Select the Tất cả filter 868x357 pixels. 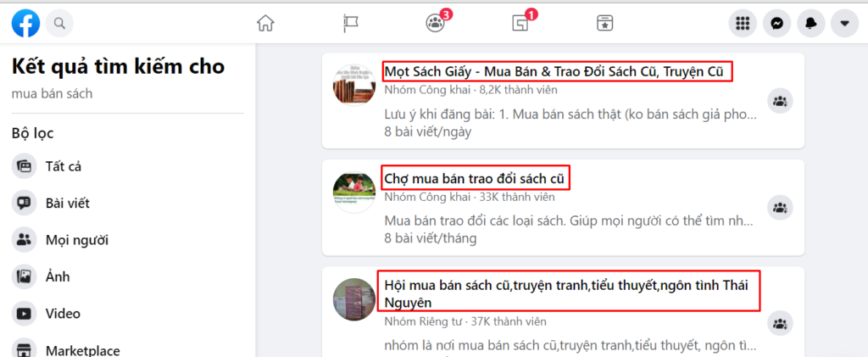(x=127, y=166)
